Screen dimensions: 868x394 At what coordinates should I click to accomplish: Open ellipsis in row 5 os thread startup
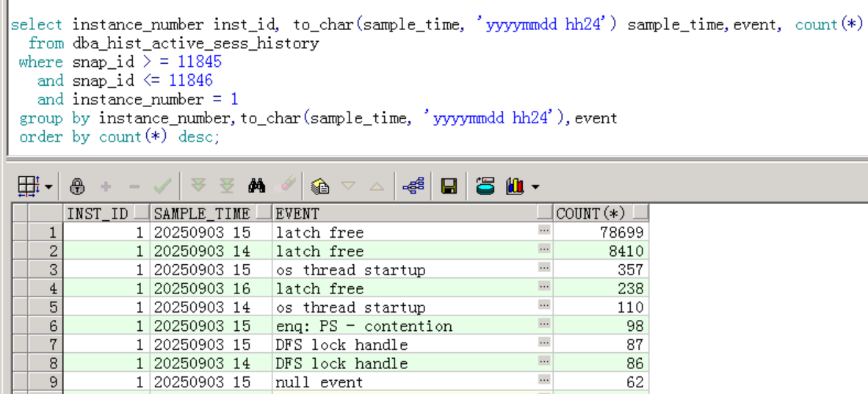coord(545,304)
